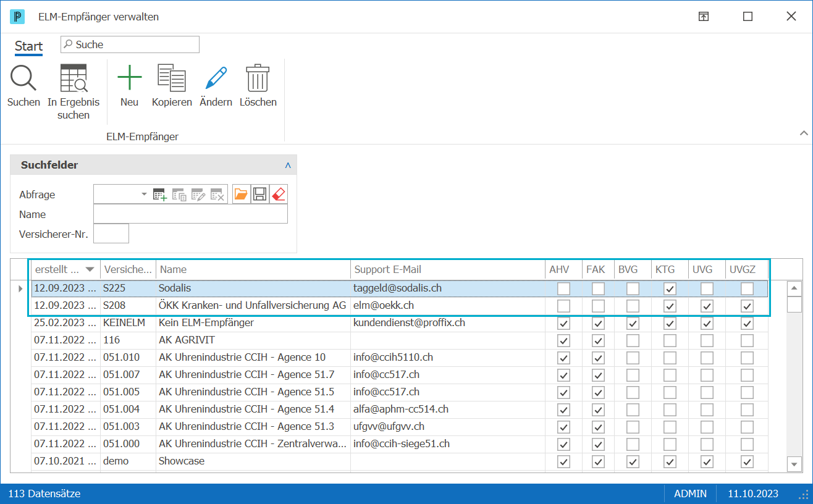
Task: Click the Suchen magnifier icon
Action: 23,78
